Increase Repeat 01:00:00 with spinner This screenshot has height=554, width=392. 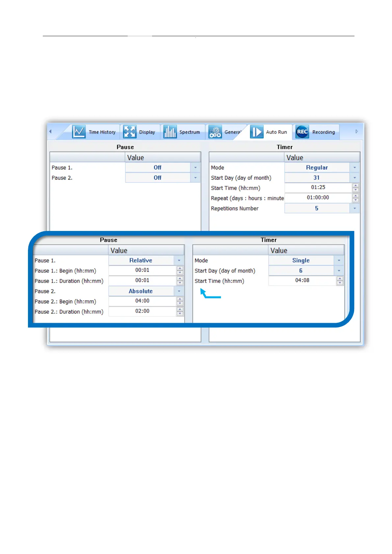coord(355,196)
